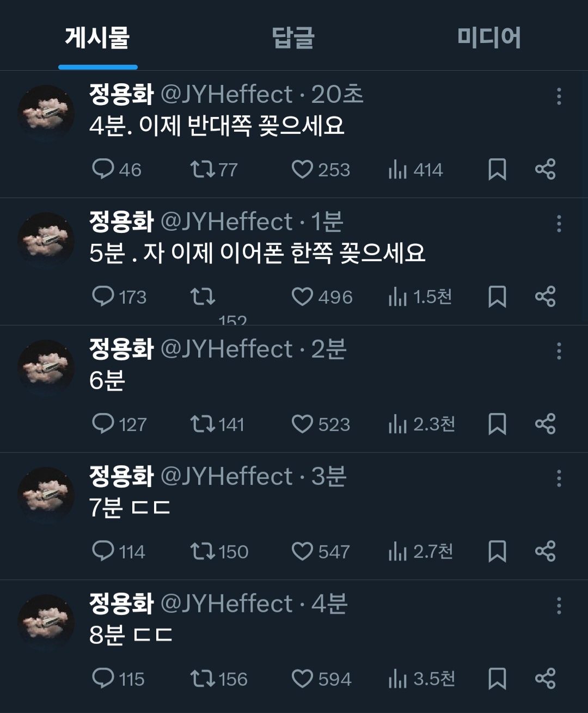This screenshot has width=588, height=713.
Task: Open @JYHeffect handle on the '5분' post
Action: pos(226,222)
